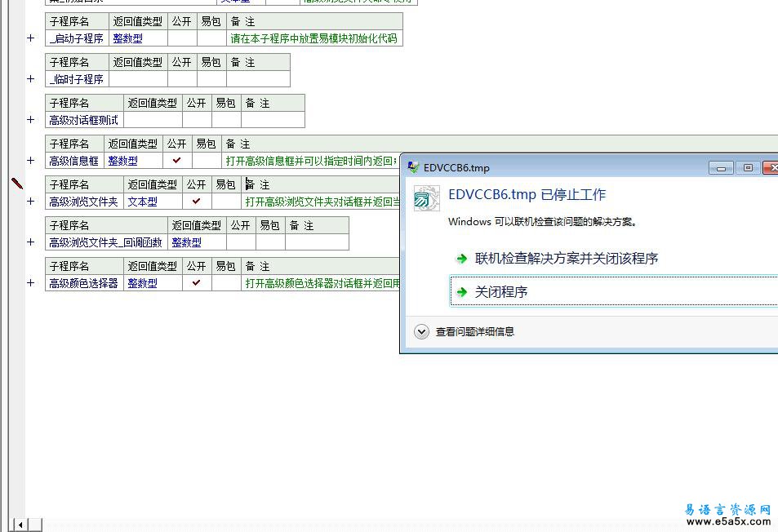This screenshot has width=778, height=532.
Task: Click 文本型 return type of 高级浏览文件夹
Action: tap(143, 202)
